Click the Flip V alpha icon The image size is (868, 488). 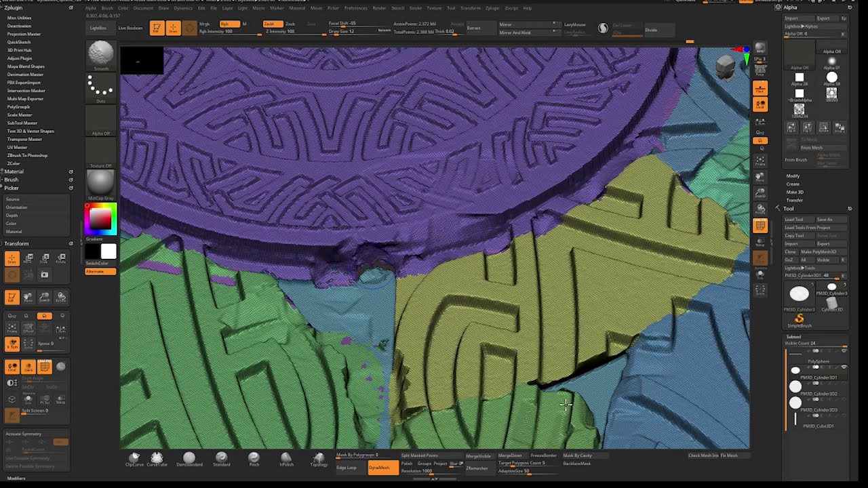coord(808,127)
